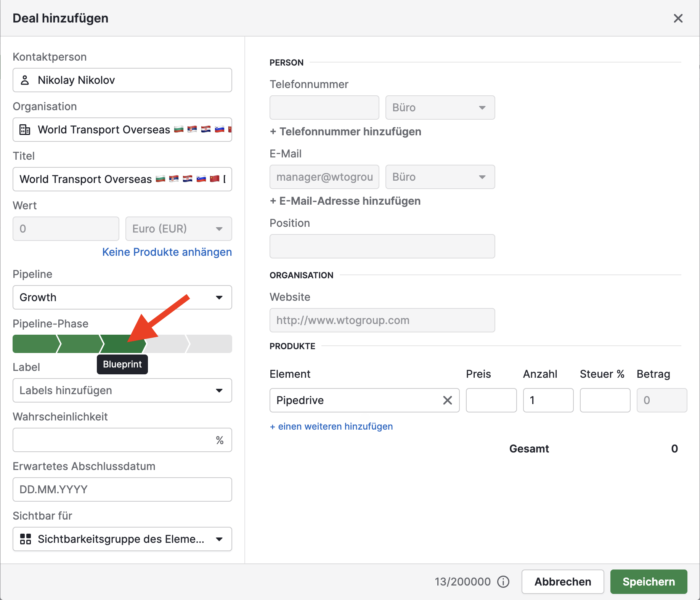The height and width of the screenshot is (600, 700).
Task: Open the Euro (EUR) currency dropdown
Action: 178,229
